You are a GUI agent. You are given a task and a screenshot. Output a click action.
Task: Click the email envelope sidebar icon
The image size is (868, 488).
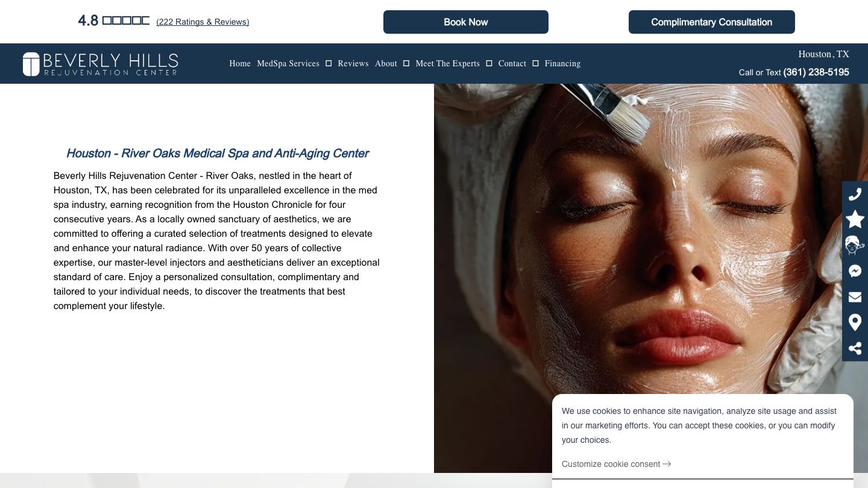855,296
